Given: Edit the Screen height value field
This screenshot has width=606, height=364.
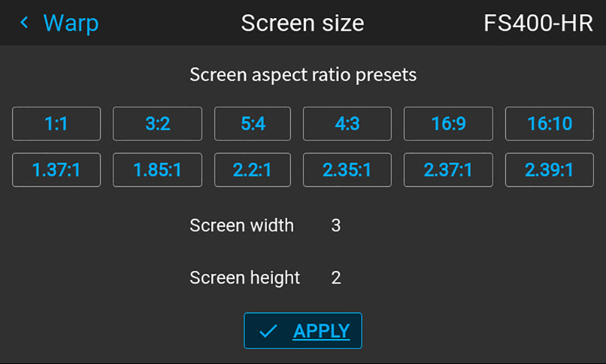Looking at the screenshot, I should [x=336, y=277].
